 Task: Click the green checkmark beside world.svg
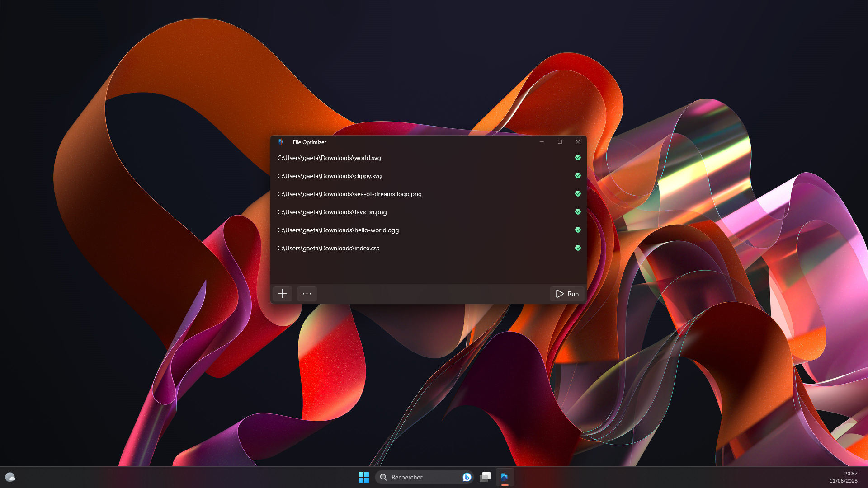pyautogui.click(x=577, y=158)
